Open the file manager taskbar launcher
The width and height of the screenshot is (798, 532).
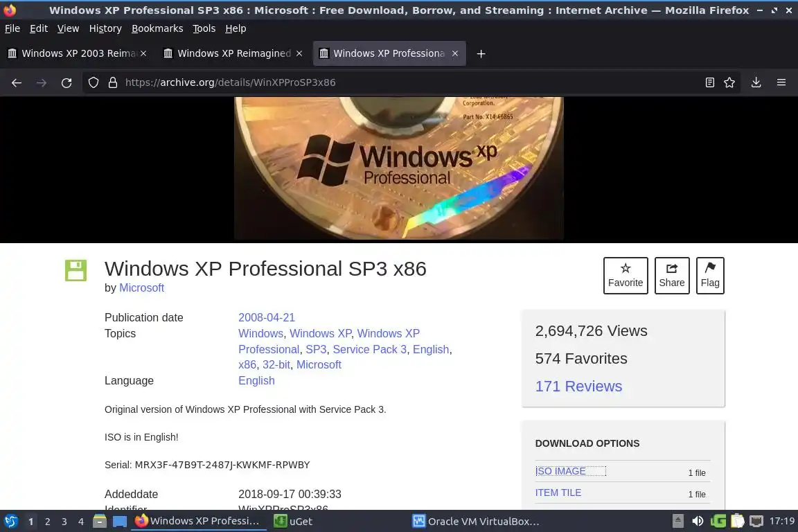click(x=100, y=522)
